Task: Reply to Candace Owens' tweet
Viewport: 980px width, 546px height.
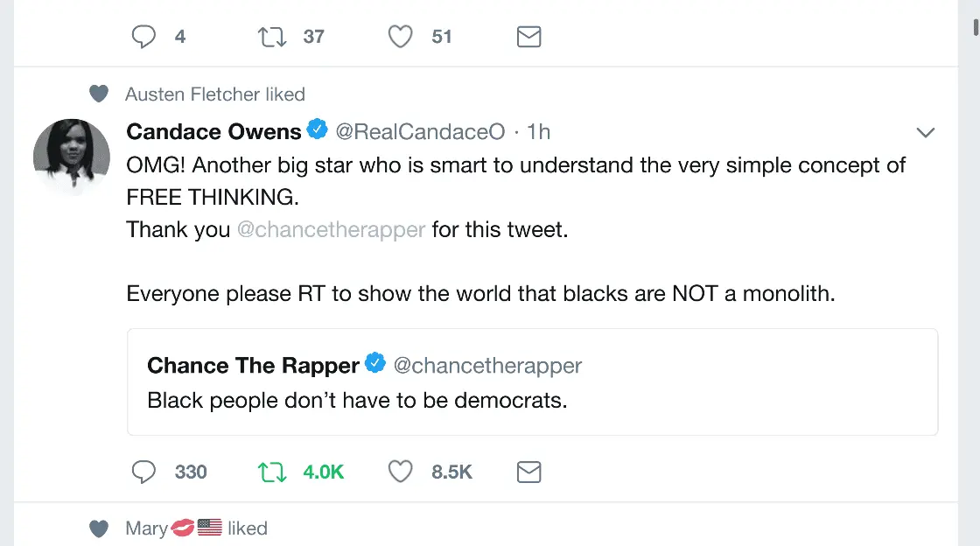Action: [143, 472]
